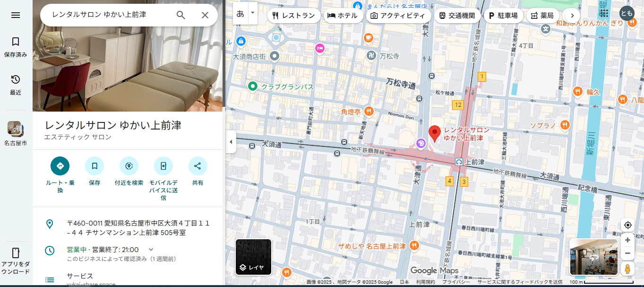Open the Street View thumbnail
The image size is (644, 287).
click(x=593, y=257)
